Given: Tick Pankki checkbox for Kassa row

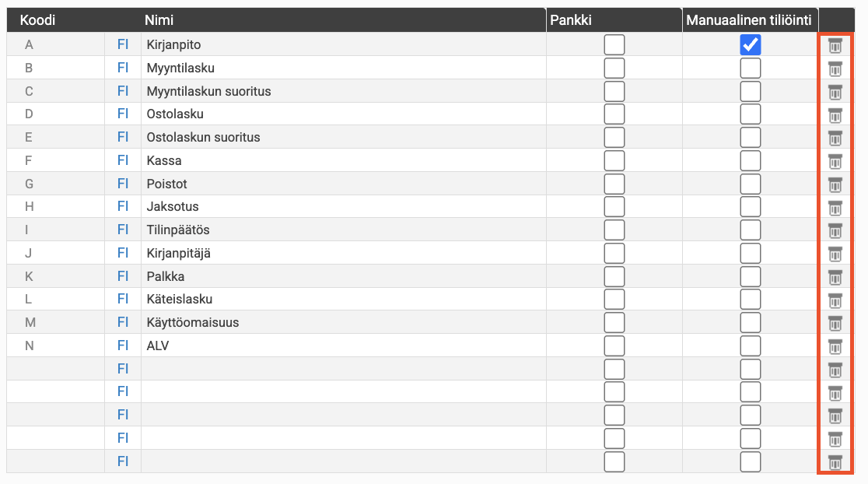Looking at the screenshot, I should tap(614, 161).
